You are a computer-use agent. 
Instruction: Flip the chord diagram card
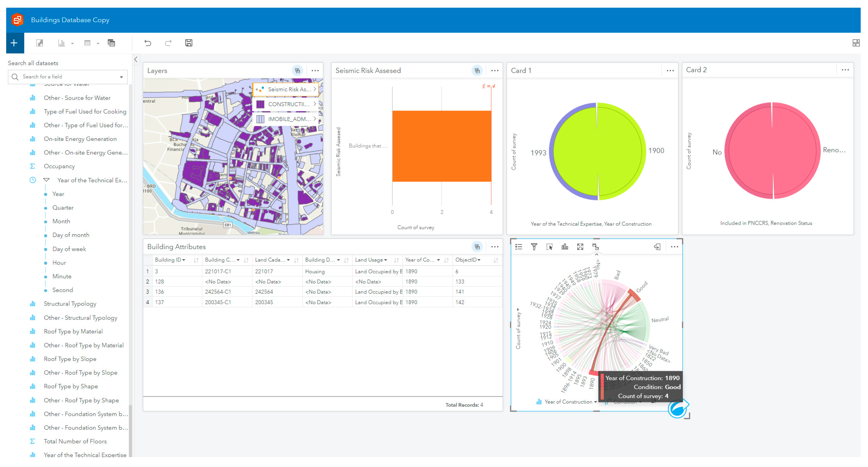tap(657, 247)
